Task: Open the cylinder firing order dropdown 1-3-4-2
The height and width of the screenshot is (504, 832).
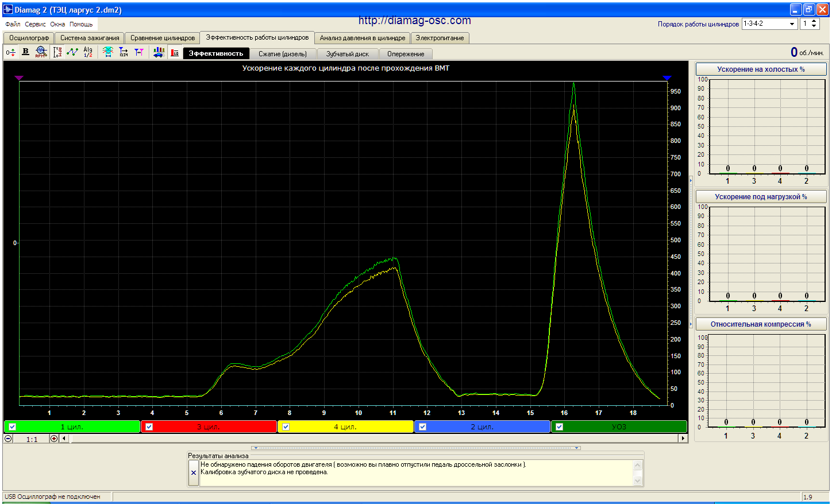Action: click(769, 24)
